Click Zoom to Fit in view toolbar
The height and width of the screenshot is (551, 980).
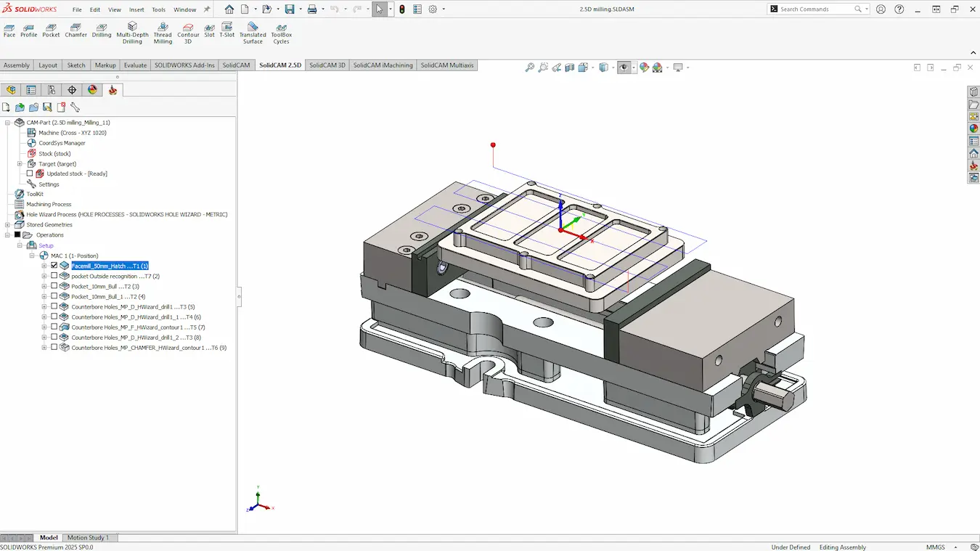pyautogui.click(x=530, y=68)
